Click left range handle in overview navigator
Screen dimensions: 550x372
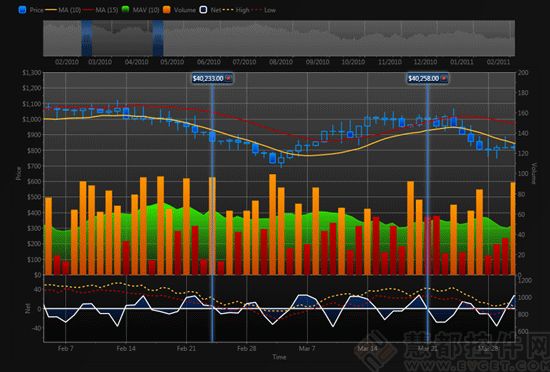87,38
